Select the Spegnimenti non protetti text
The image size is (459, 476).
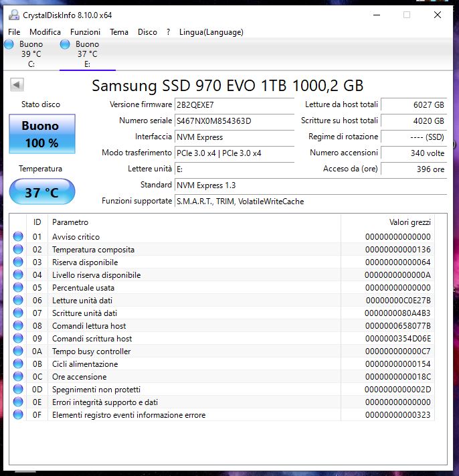[96, 390]
